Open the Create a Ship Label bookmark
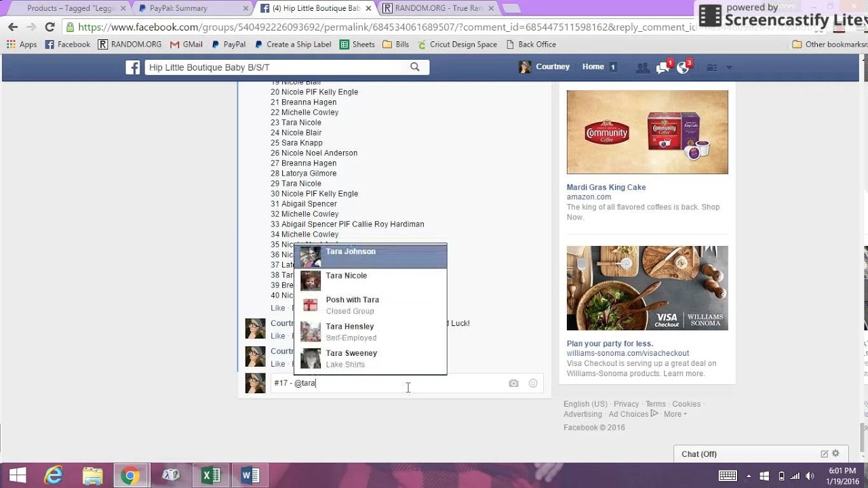Screen dimensions: 868x488 [293, 44]
